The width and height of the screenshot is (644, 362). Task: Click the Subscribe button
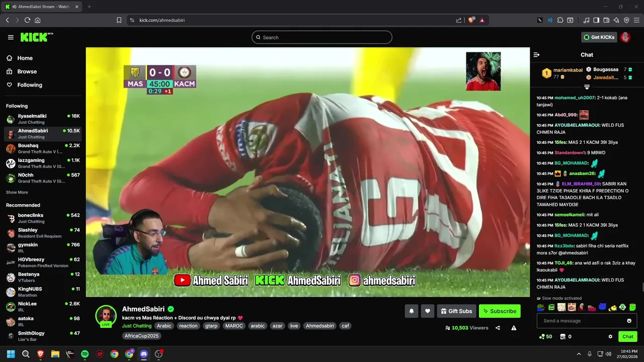click(500, 311)
